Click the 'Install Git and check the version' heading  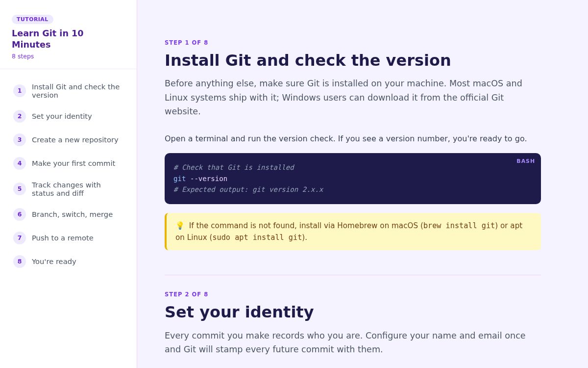[308, 60]
